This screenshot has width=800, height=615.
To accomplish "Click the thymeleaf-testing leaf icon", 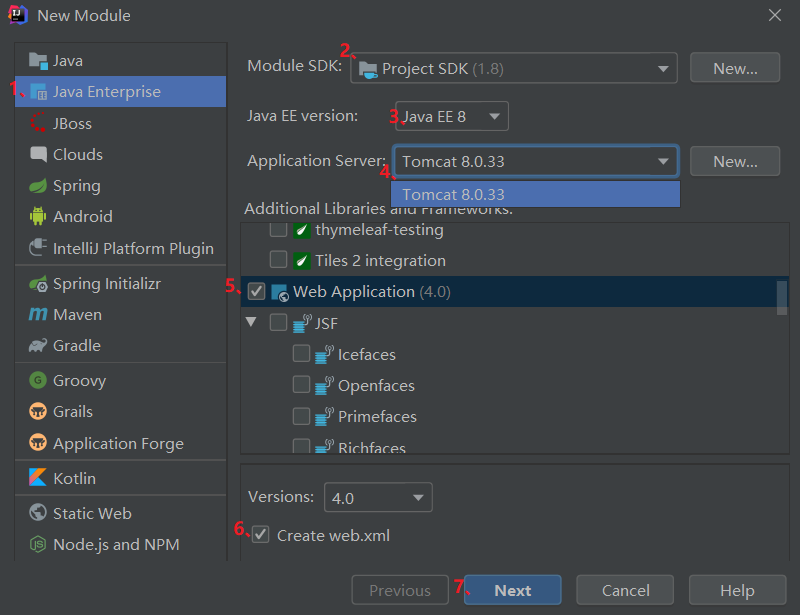I will (x=302, y=231).
